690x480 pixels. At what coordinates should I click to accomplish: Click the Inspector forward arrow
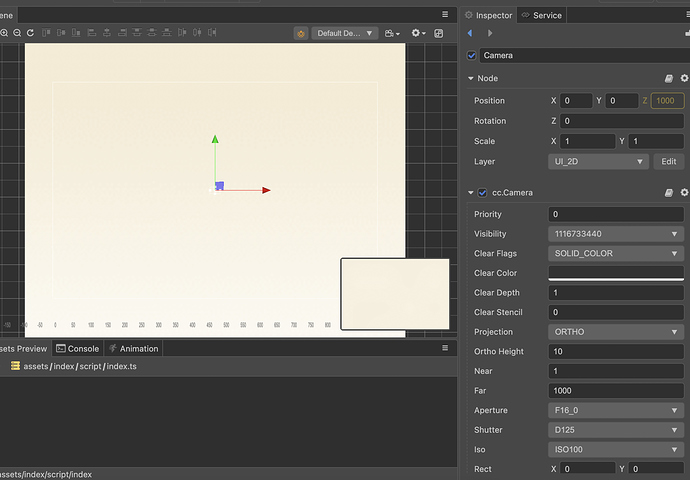pyautogui.click(x=489, y=33)
